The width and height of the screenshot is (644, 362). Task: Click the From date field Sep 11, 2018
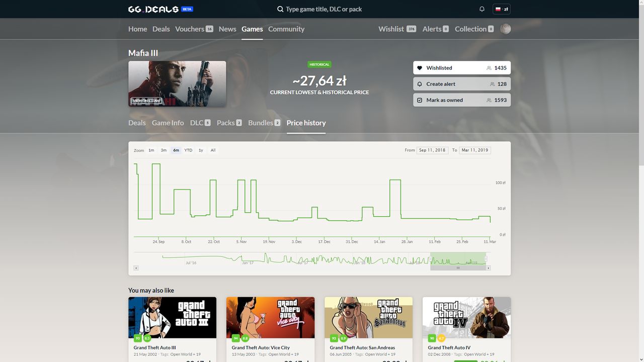[x=432, y=150]
